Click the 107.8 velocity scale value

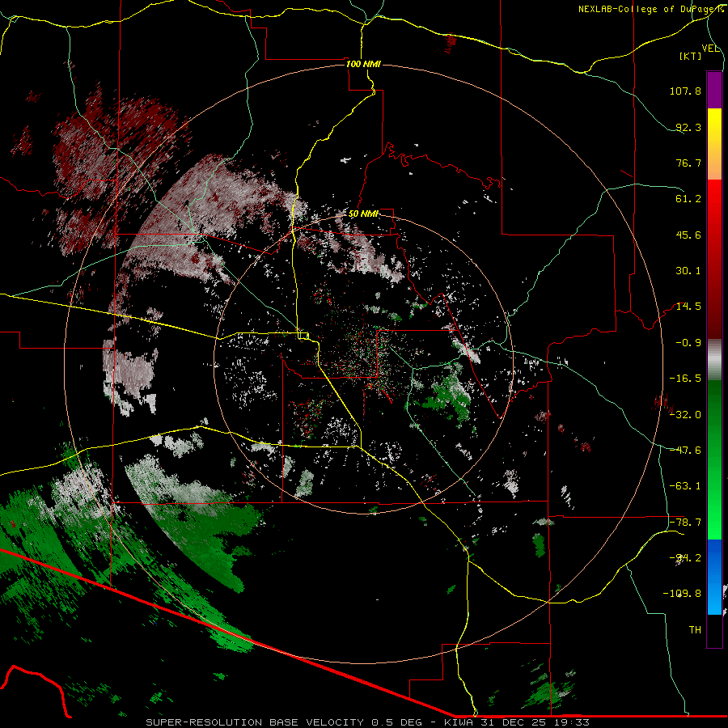pos(685,91)
